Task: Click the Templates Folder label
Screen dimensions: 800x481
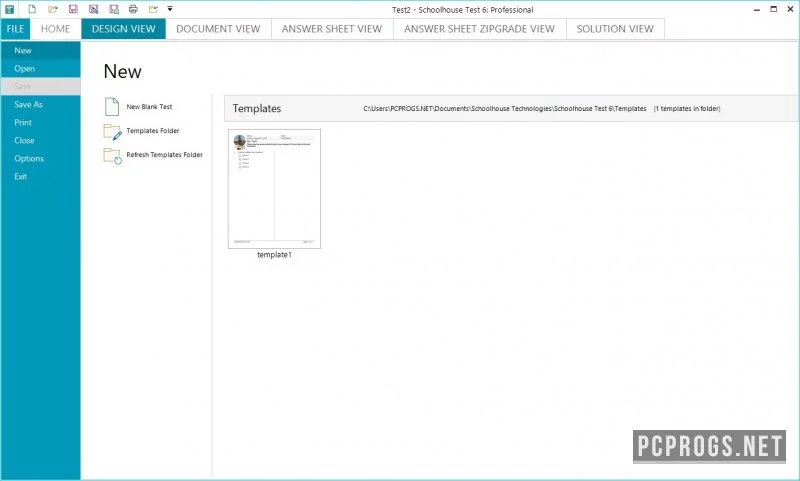Action: point(153,131)
